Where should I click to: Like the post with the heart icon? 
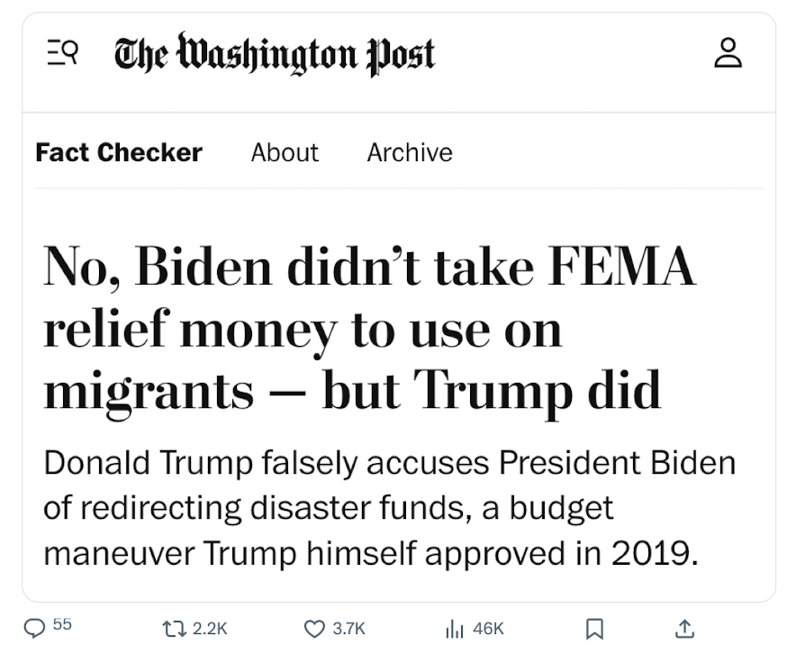click(x=313, y=629)
